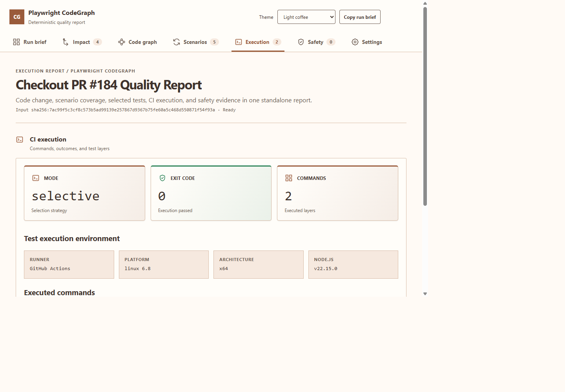Open the Settings tab
Viewport: 565px width, 392px height.
tap(367, 42)
